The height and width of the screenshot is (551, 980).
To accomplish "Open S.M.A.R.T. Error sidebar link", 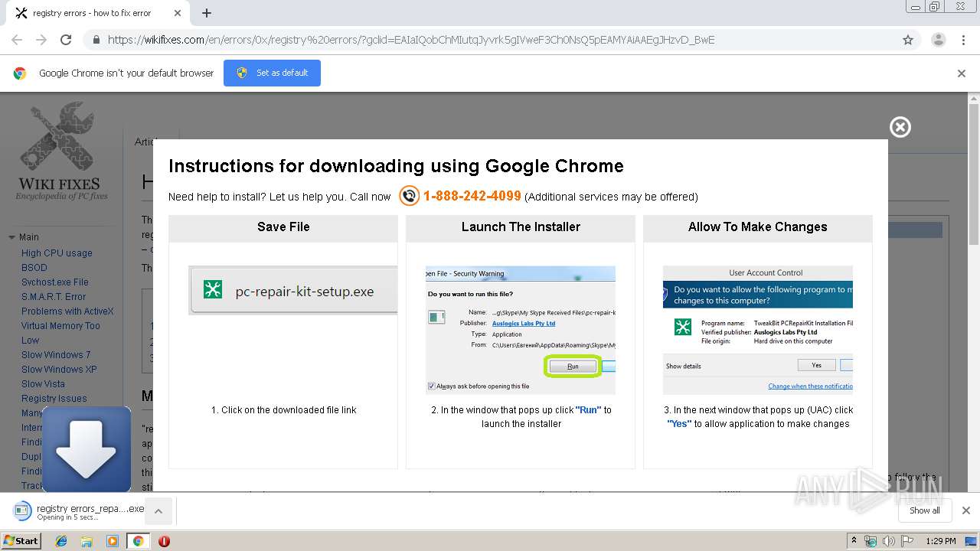I will pyautogui.click(x=54, y=297).
